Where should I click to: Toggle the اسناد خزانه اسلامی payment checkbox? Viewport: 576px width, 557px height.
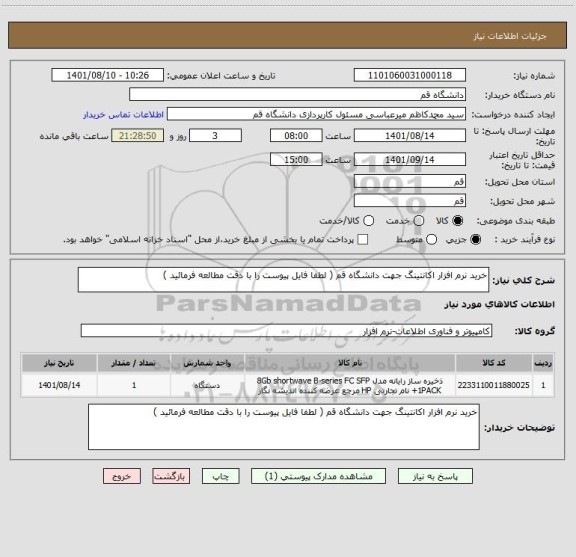coord(363,240)
